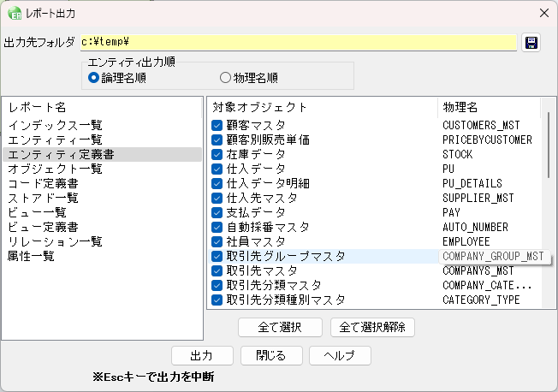Screen dimensions: 558x392
Task: Toggle the 仕入先マスタ checkbox
Action: coord(217,198)
